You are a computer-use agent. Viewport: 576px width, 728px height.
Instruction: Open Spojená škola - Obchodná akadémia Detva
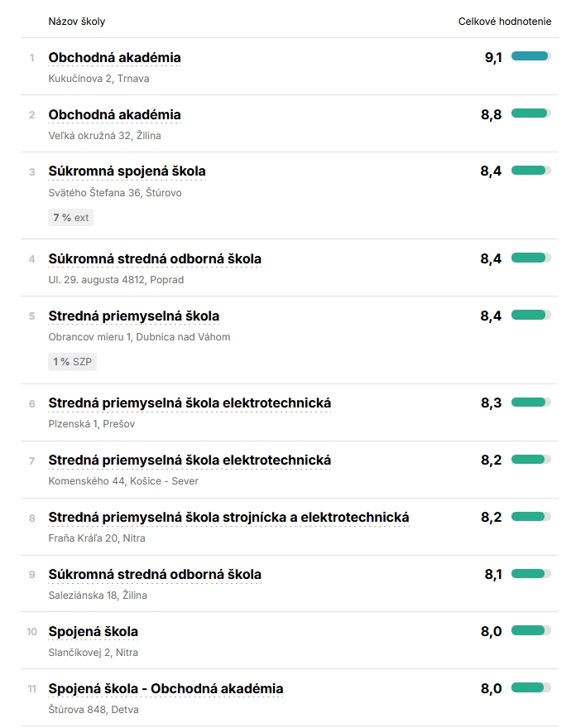click(x=166, y=688)
